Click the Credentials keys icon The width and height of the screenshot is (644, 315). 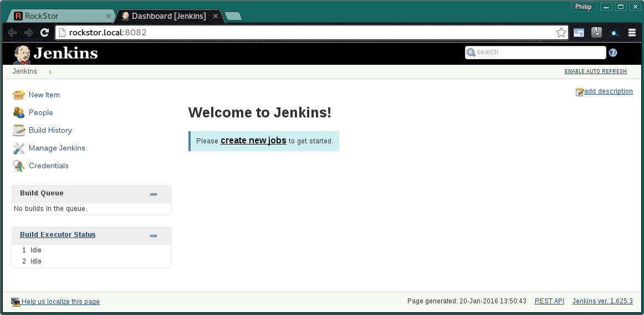point(19,166)
